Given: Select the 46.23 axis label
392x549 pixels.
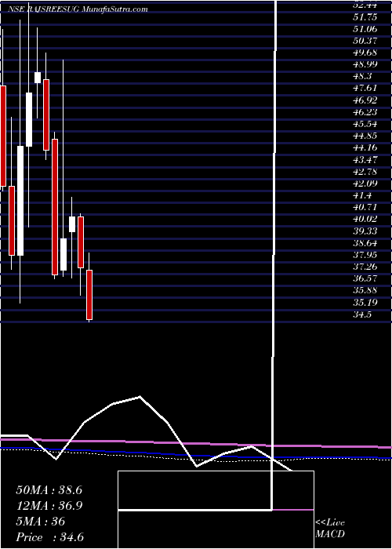Looking at the screenshot, I should [365, 112].
